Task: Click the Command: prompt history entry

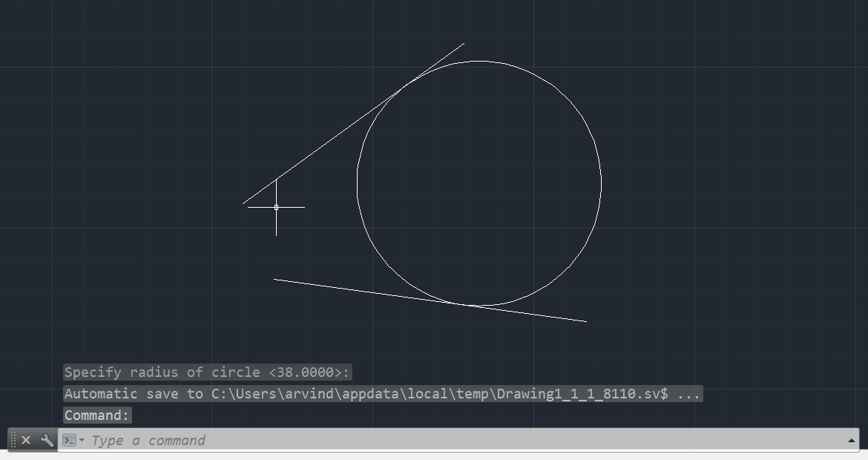Action: point(96,415)
